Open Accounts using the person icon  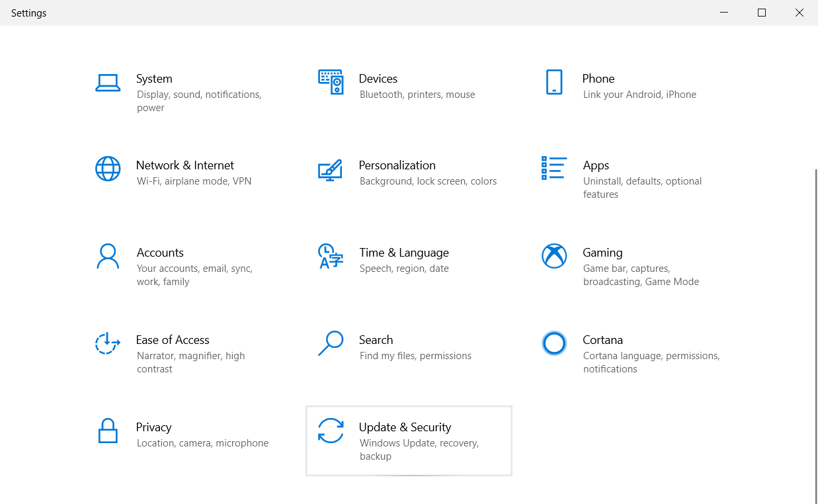108,257
